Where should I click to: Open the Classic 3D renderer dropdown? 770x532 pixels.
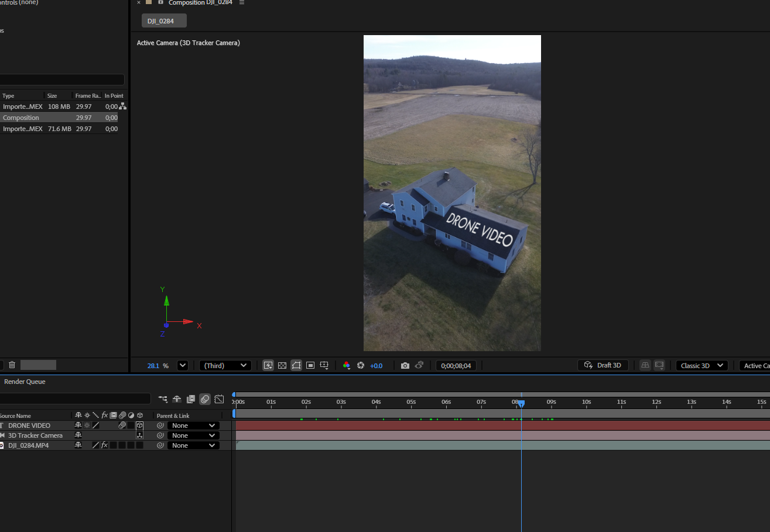click(x=701, y=366)
